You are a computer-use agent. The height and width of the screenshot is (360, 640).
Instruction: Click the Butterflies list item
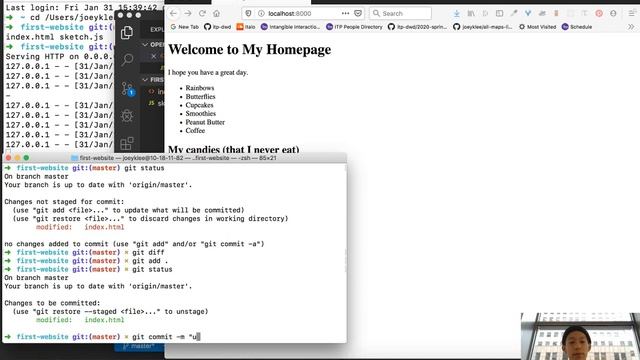200,96
